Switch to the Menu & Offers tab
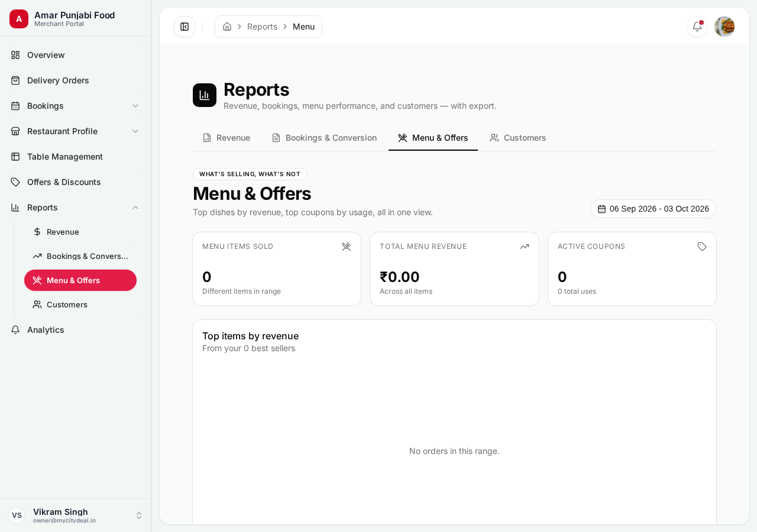The height and width of the screenshot is (532, 757). [433, 138]
